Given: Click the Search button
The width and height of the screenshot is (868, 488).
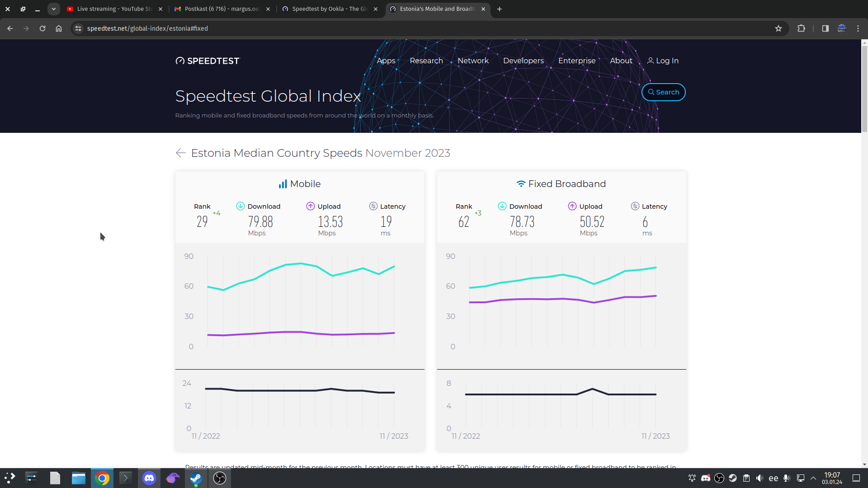Looking at the screenshot, I should click(663, 92).
